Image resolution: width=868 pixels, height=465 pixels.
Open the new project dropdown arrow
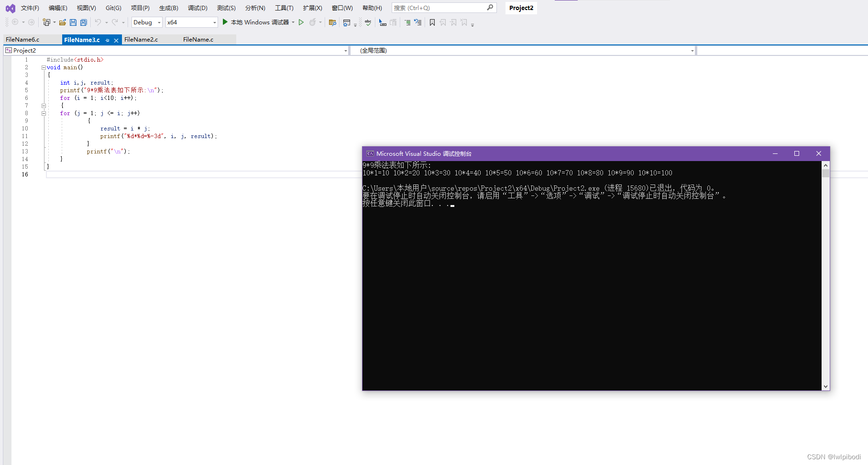tap(55, 22)
